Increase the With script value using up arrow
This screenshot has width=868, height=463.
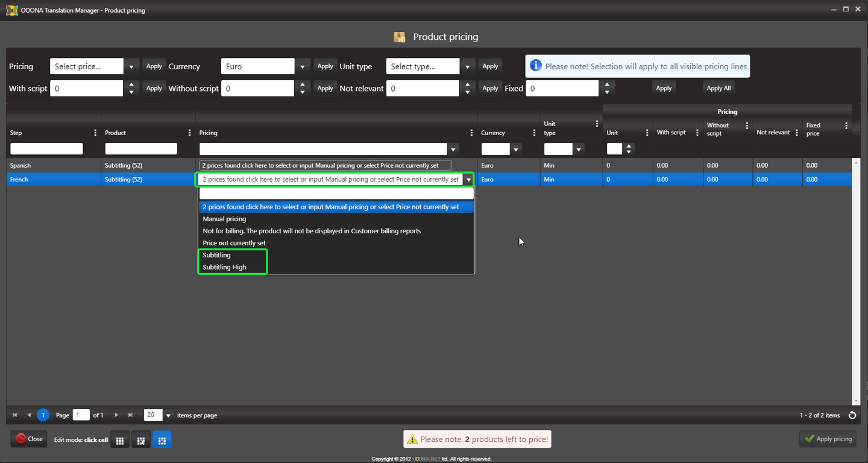point(131,84)
